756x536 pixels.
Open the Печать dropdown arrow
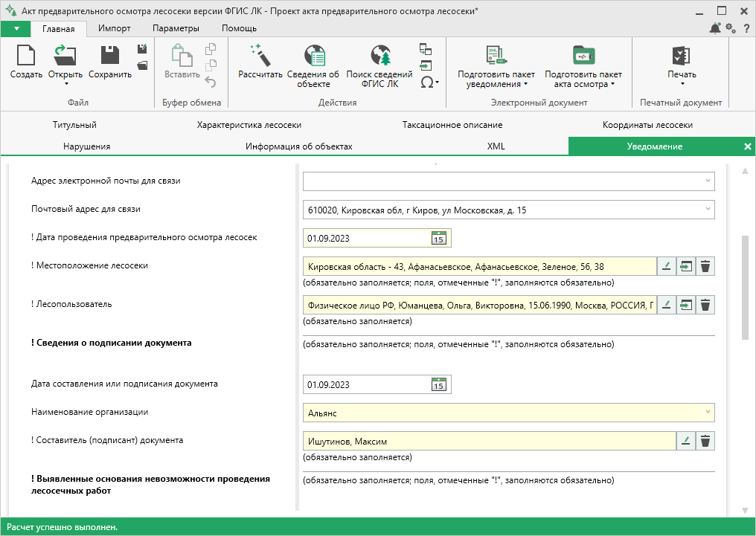point(682,84)
